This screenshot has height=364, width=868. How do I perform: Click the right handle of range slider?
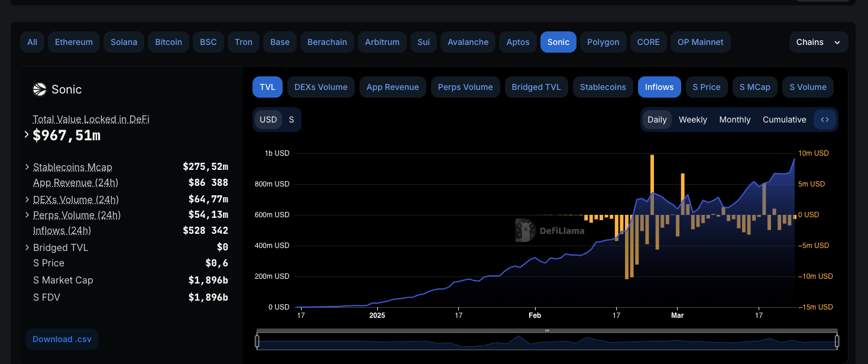point(837,341)
